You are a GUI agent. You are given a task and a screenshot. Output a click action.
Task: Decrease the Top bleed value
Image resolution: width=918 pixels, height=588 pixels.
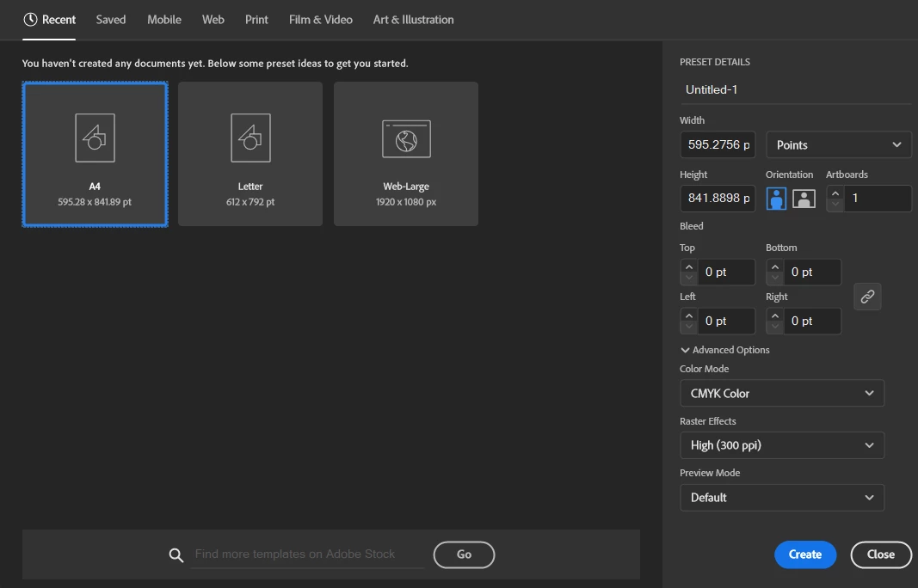[x=689, y=278]
